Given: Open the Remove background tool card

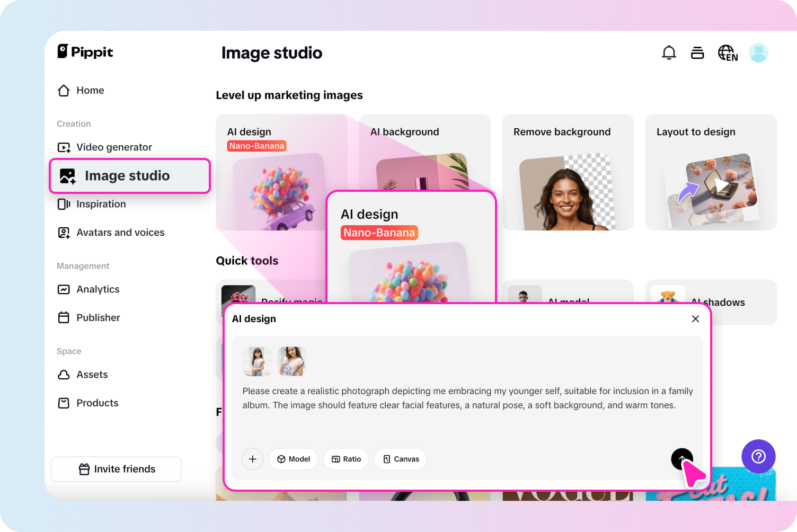Looking at the screenshot, I should (x=568, y=172).
